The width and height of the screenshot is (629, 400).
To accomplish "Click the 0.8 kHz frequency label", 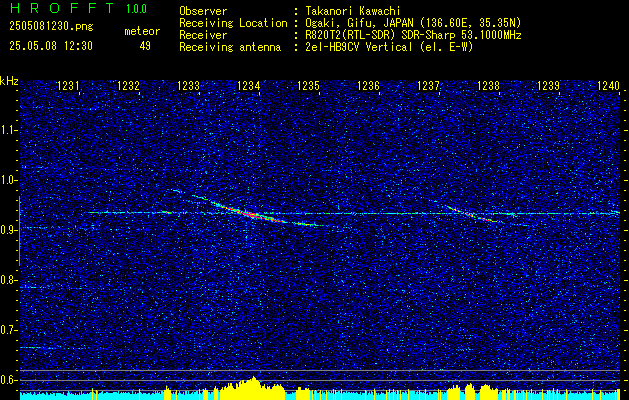I will tap(7, 280).
